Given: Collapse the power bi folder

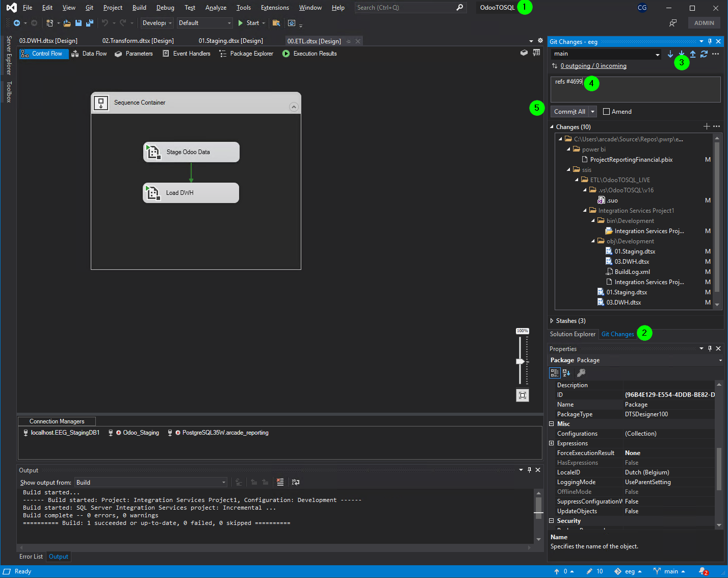Looking at the screenshot, I should 568,149.
